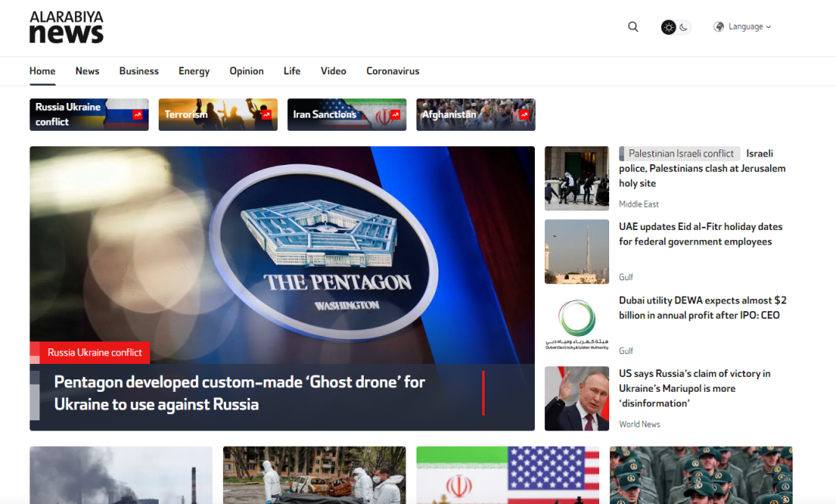Click the DEWA logo thumbnail
836x504 pixels.
point(577,325)
